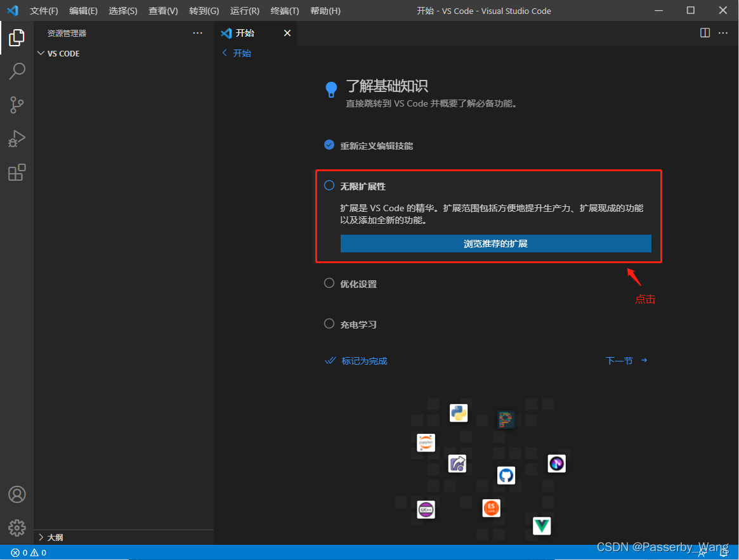The image size is (739, 560).
Task: Click the 浏览推荐的扩展 button
Action: (x=496, y=244)
